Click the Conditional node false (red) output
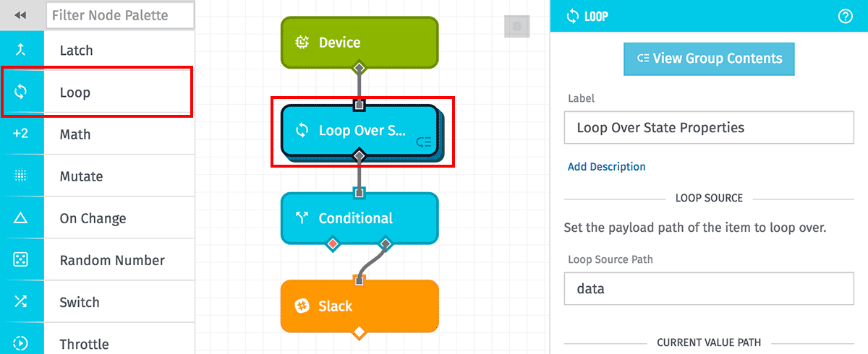 [333, 244]
